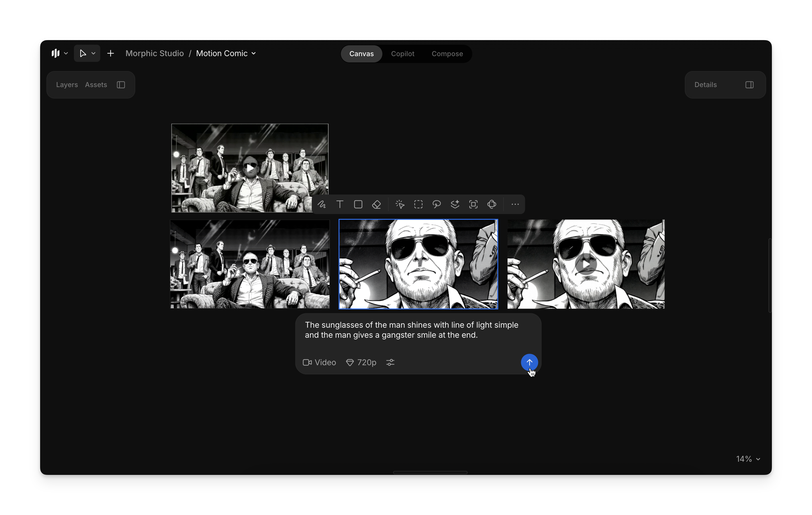The width and height of the screenshot is (812, 515).
Task: Select the Text tool
Action: [x=340, y=204]
